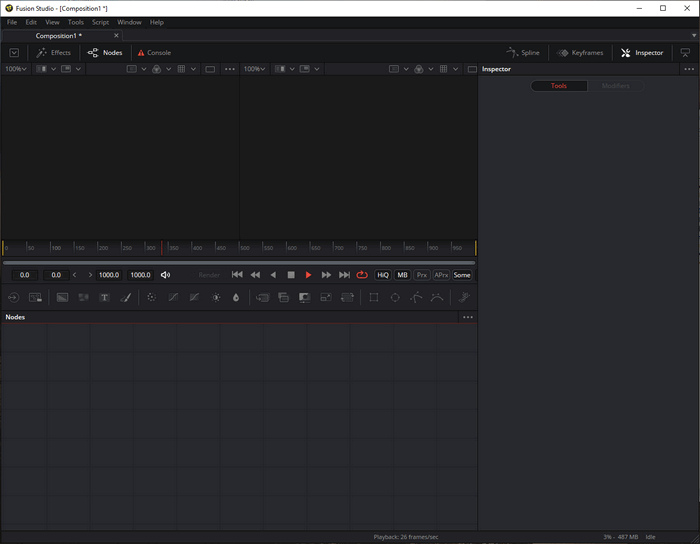700x544 pixels.
Task: Open the left viewer 100% zoom dropdown
Action: pyautogui.click(x=16, y=69)
